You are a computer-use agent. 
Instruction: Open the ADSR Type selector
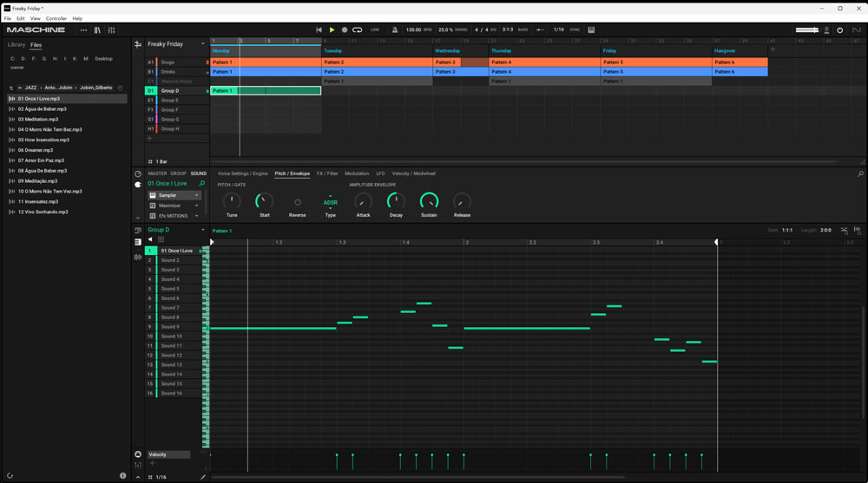(331, 203)
